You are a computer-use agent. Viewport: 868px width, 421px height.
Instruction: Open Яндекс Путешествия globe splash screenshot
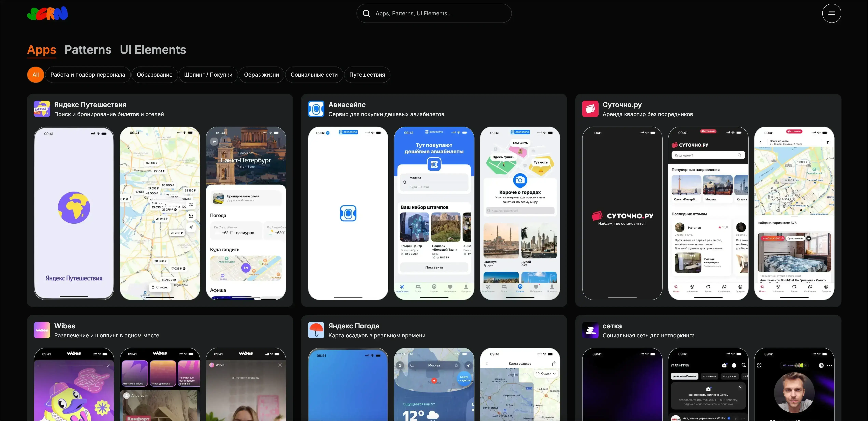tap(74, 213)
